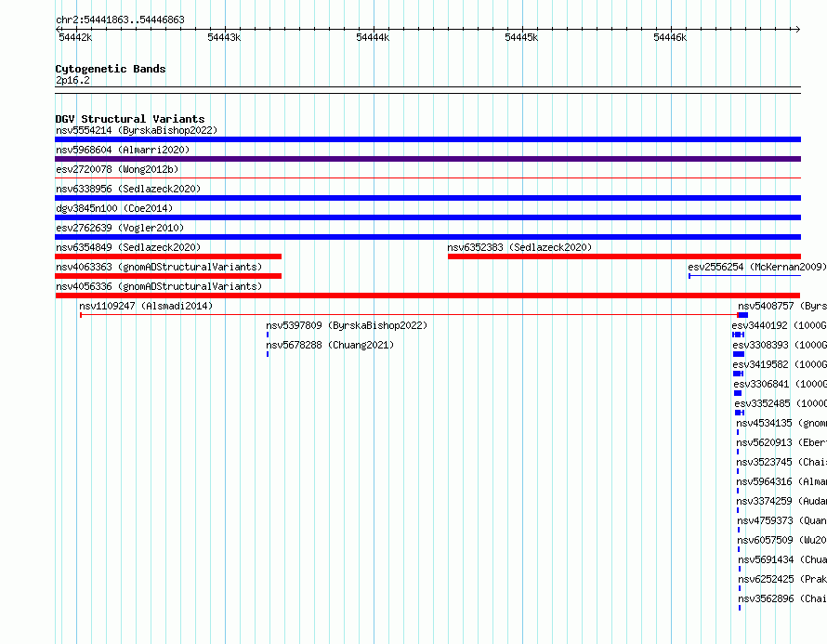This screenshot has width=827, height=644.
Task: Click nsv6354849 (Sedlazeck2020) label
Action: coord(128,247)
